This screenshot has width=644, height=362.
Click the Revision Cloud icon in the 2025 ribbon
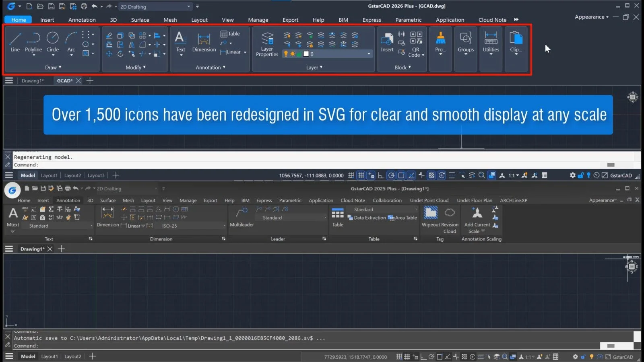450,212
